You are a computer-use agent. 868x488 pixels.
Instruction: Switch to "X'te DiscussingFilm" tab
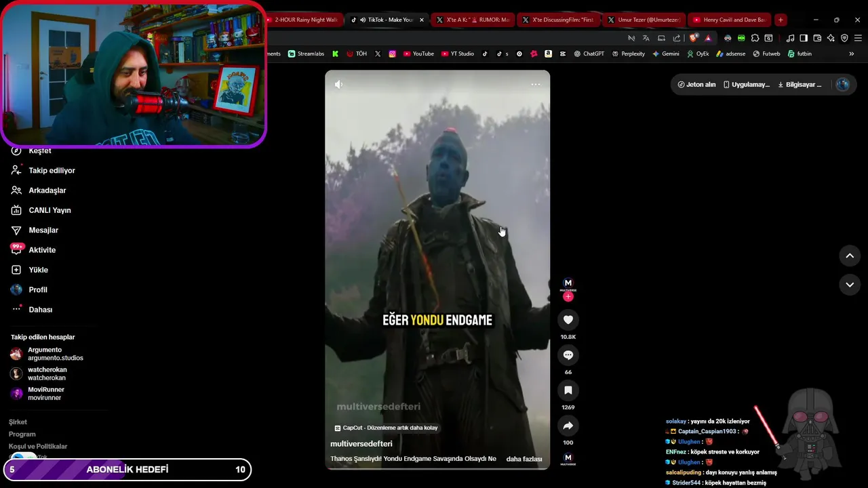(557, 20)
